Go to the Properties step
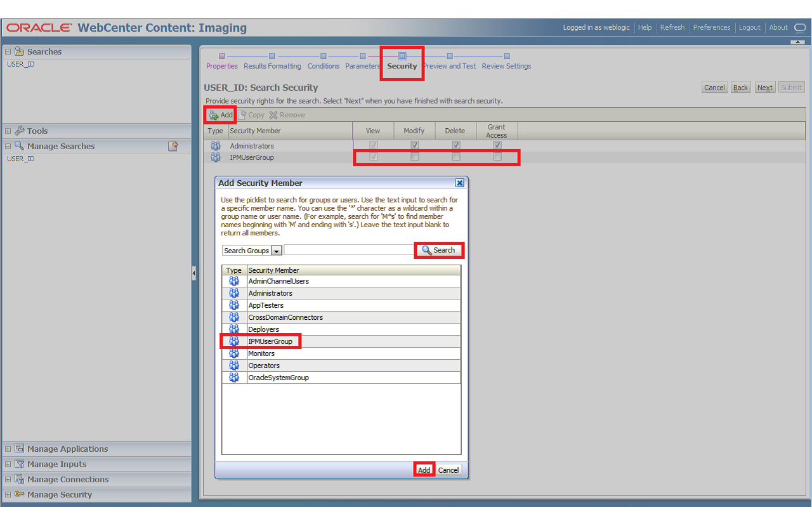The height and width of the screenshot is (507, 812). point(222,66)
